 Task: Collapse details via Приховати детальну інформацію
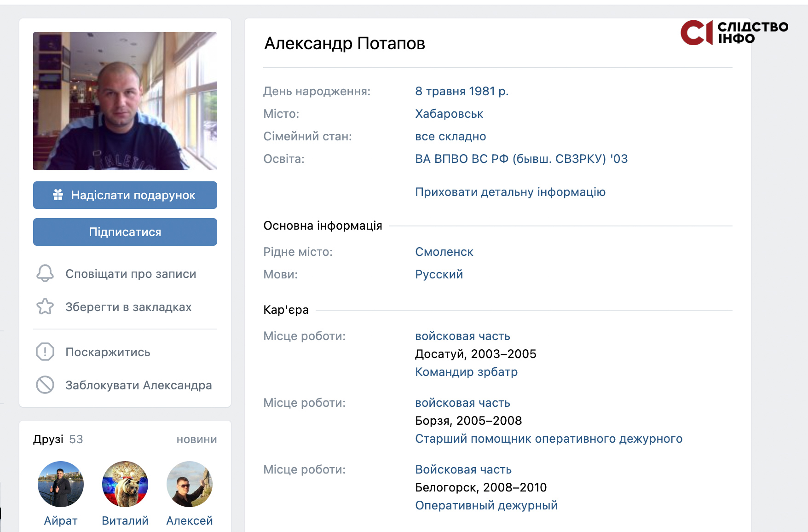point(510,192)
